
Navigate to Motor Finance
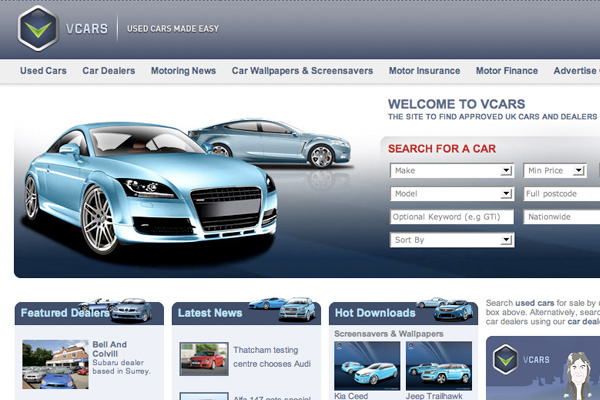[x=507, y=71]
